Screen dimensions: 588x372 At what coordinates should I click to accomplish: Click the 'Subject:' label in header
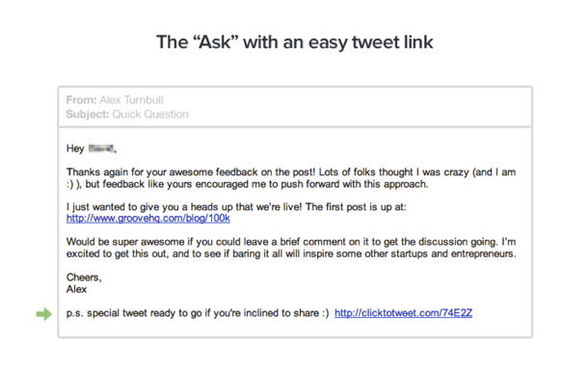[x=88, y=114]
